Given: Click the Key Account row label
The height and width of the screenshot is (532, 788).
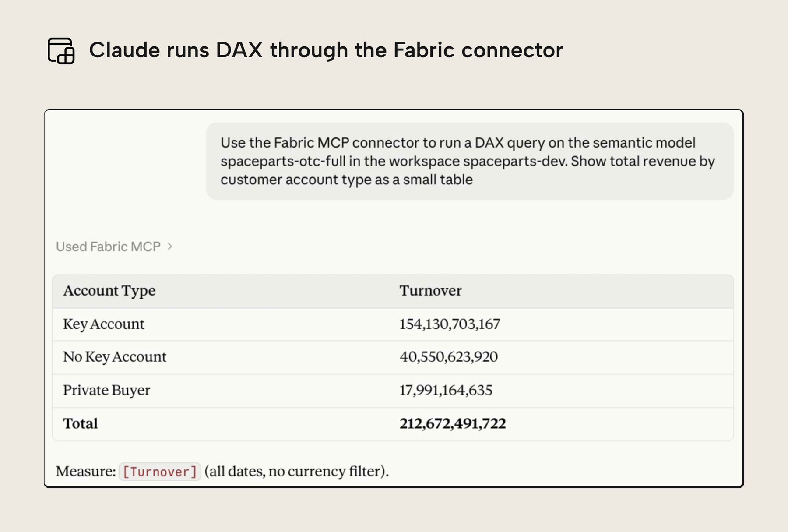Looking at the screenshot, I should (x=104, y=324).
